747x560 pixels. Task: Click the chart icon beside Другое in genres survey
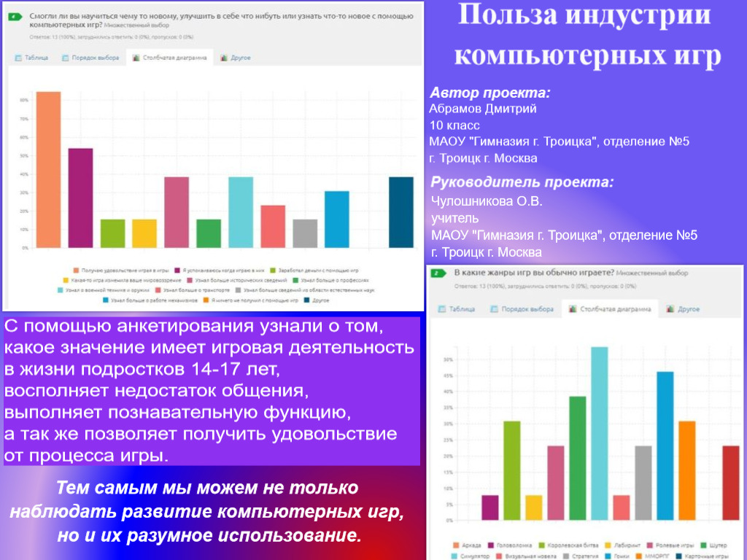669,308
